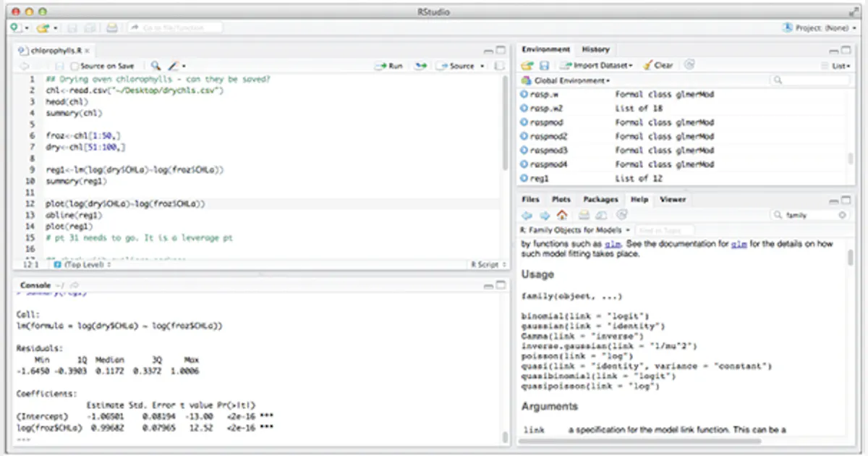Click the Run button
This screenshot has width=868, height=456.
coord(389,66)
